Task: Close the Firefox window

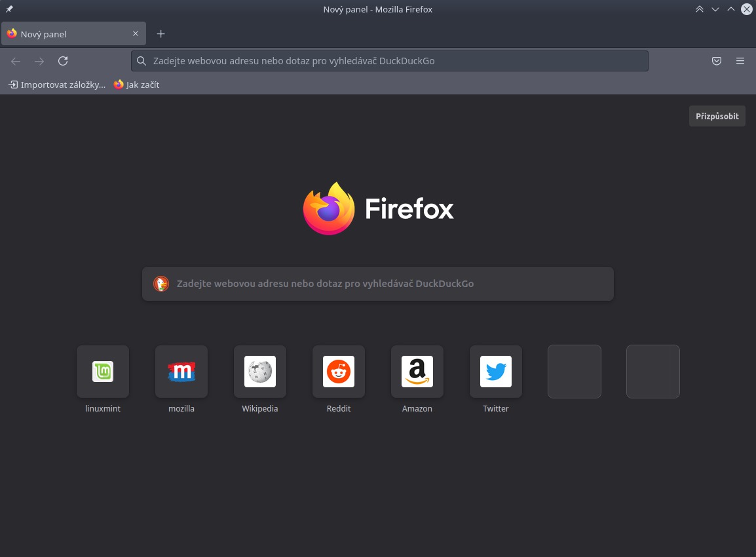Action: [x=746, y=9]
